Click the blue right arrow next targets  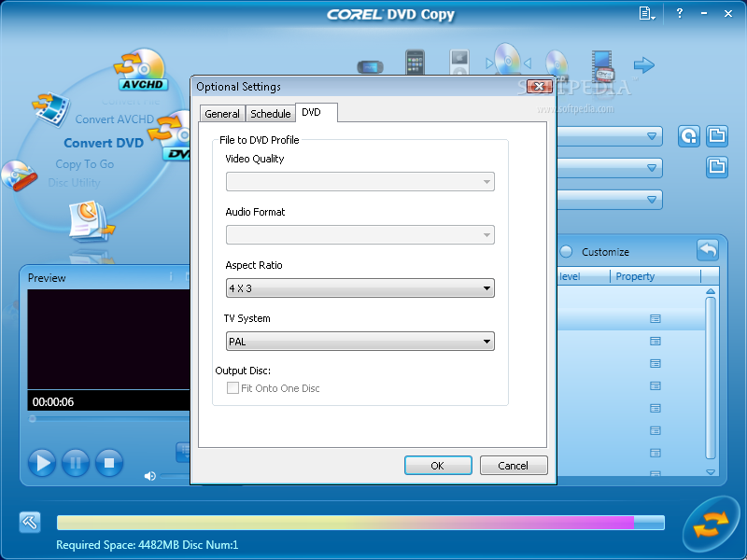coord(644,64)
